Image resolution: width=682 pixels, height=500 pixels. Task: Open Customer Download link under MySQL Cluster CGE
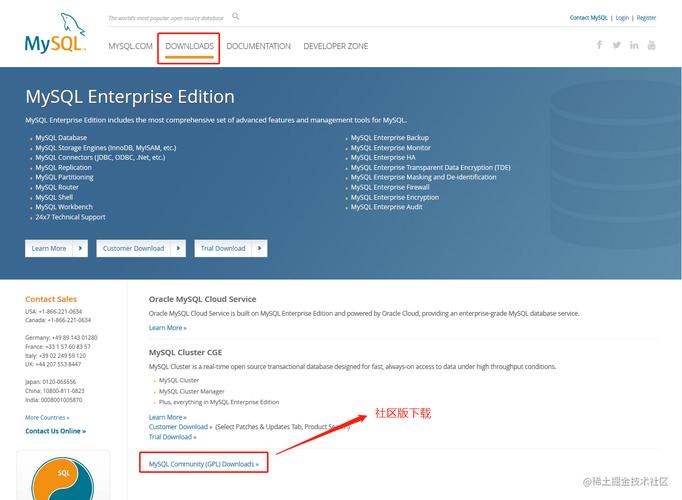pyautogui.click(x=181, y=427)
